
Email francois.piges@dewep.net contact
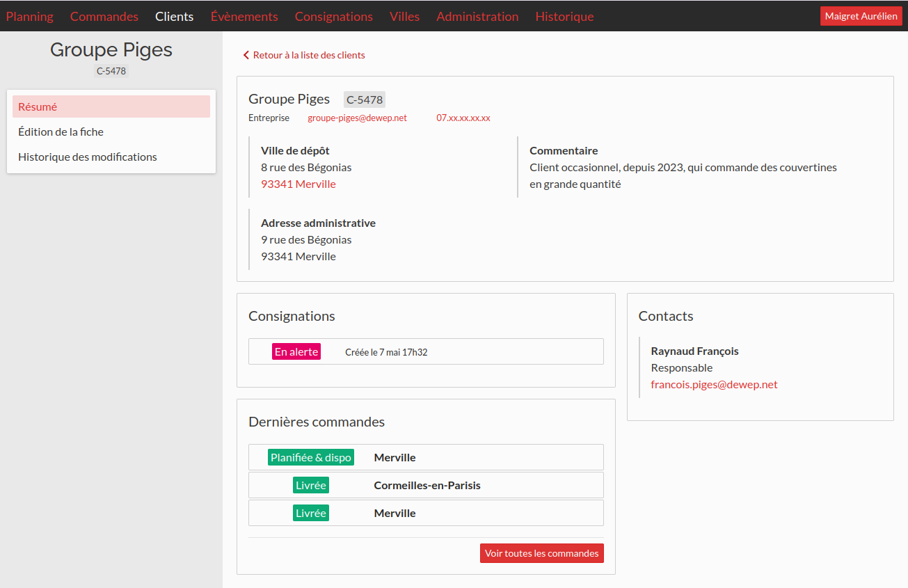click(714, 384)
